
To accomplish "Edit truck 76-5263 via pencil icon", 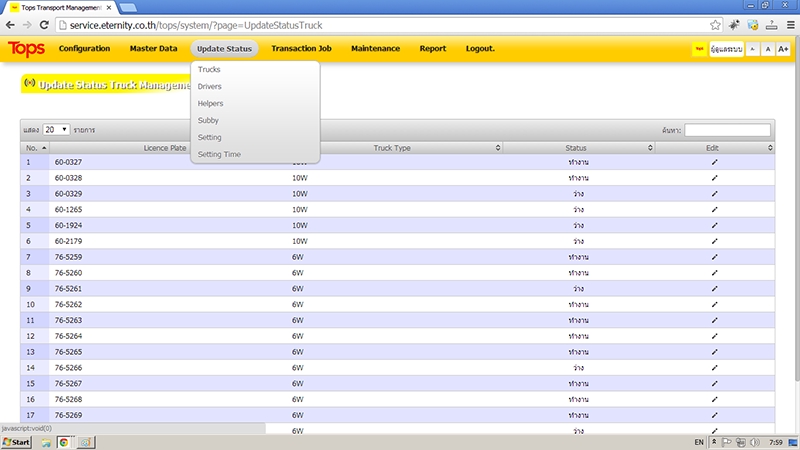I will tap(714, 320).
